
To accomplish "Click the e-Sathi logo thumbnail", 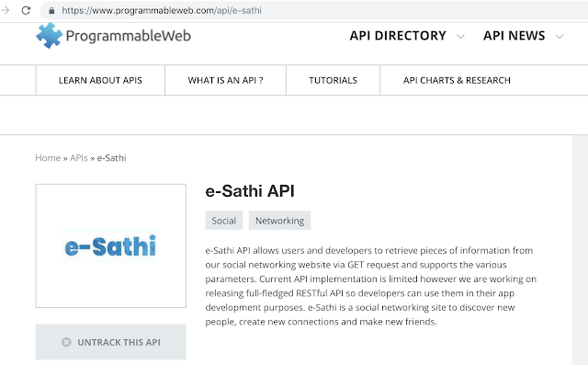I will point(110,245).
